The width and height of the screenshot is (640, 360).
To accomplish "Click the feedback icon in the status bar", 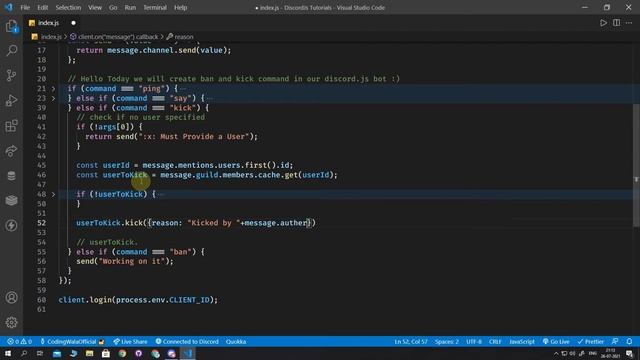I will coord(615,342).
